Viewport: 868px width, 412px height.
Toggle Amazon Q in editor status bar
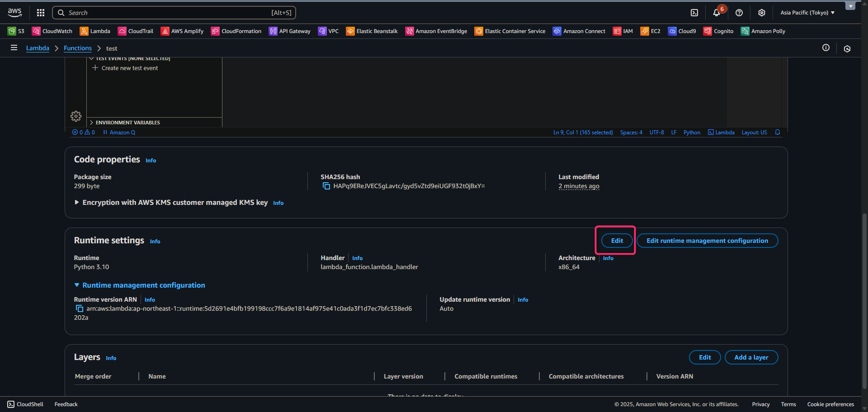[119, 133]
